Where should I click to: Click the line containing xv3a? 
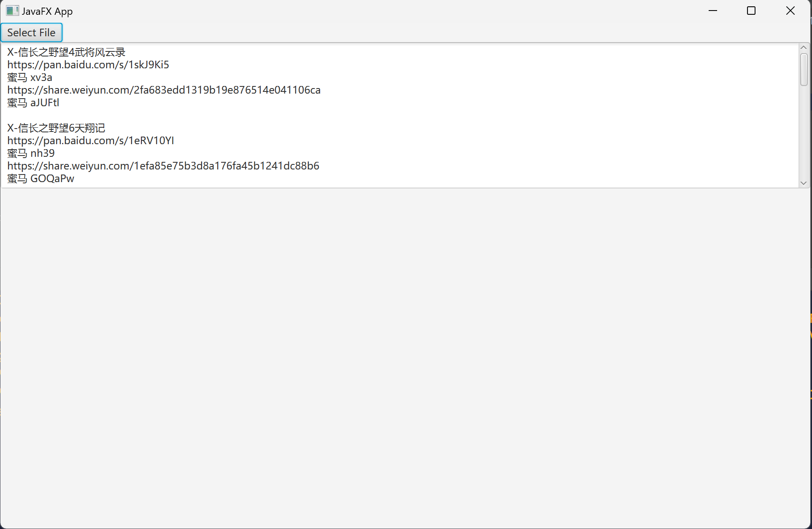point(30,78)
